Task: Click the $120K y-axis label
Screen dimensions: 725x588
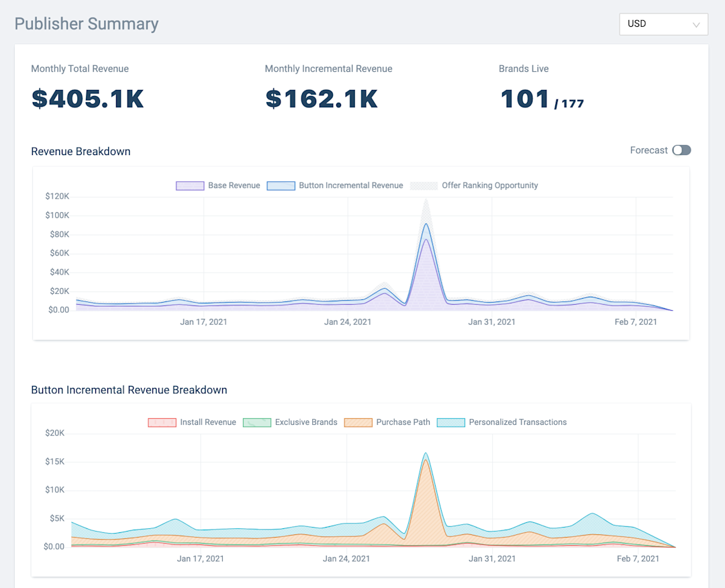Action: click(57, 197)
